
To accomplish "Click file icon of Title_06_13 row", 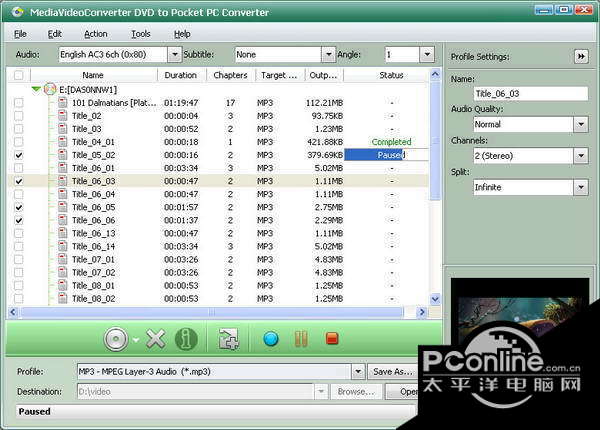I will tap(63, 233).
